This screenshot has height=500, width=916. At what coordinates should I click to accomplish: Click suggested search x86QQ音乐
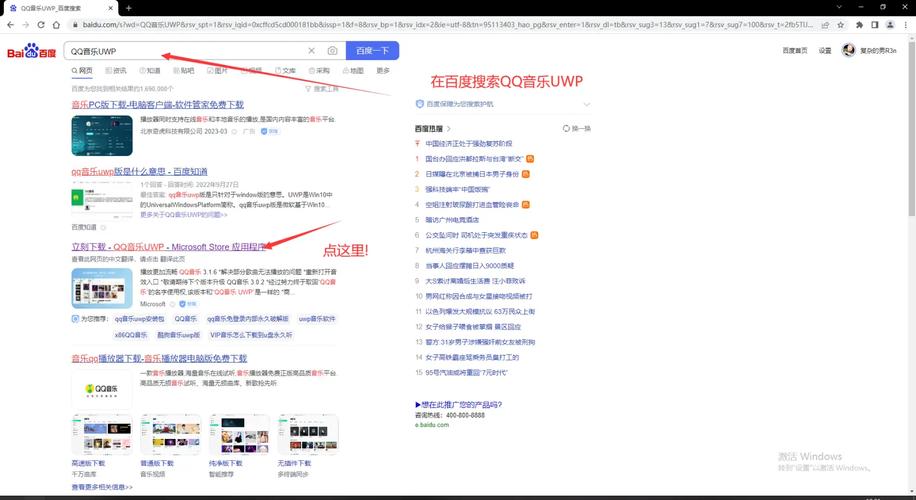click(131, 335)
